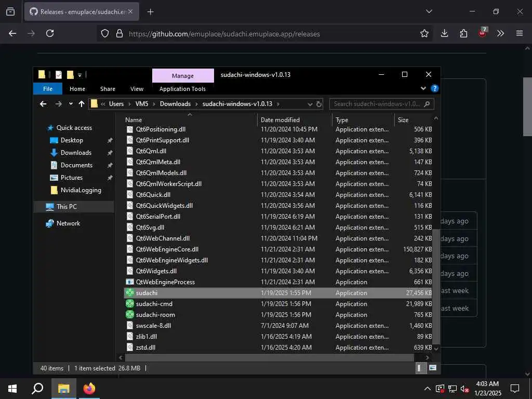This screenshot has height=399, width=532.
Task: Open Explorer help question mark
Action: click(x=434, y=88)
